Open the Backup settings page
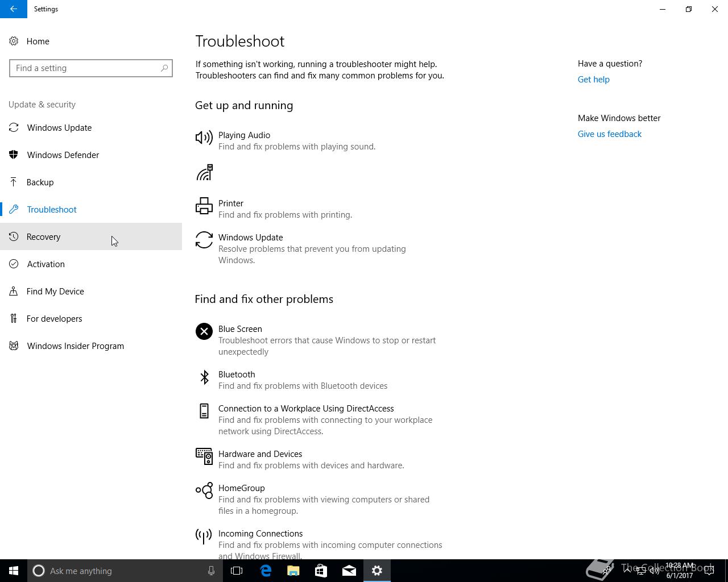The height and width of the screenshot is (582, 728). pyautogui.click(x=91, y=182)
